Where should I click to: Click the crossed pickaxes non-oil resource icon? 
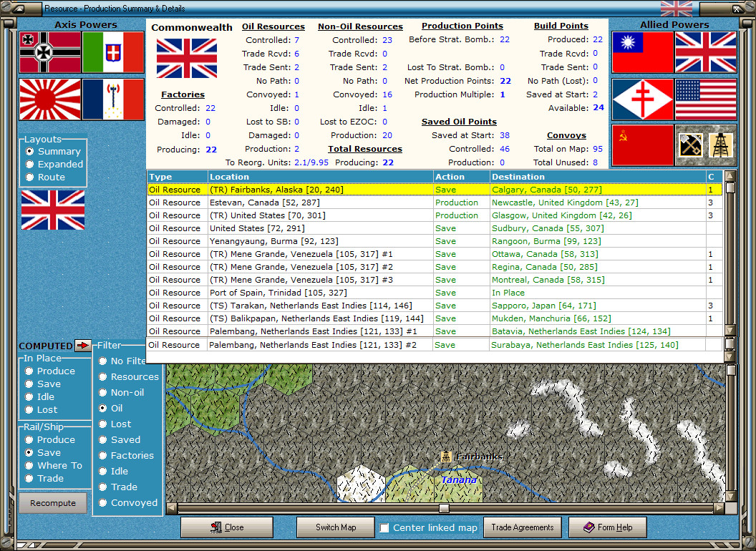click(690, 145)
